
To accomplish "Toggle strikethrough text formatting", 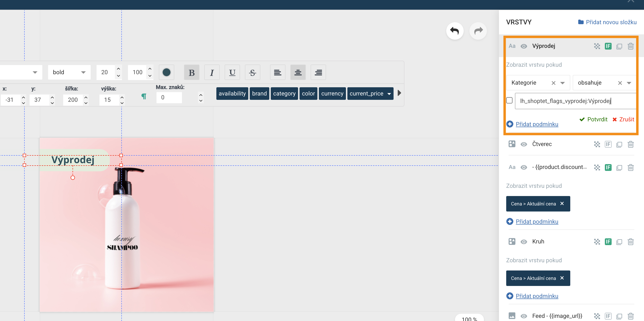I will tap(252, 72).
